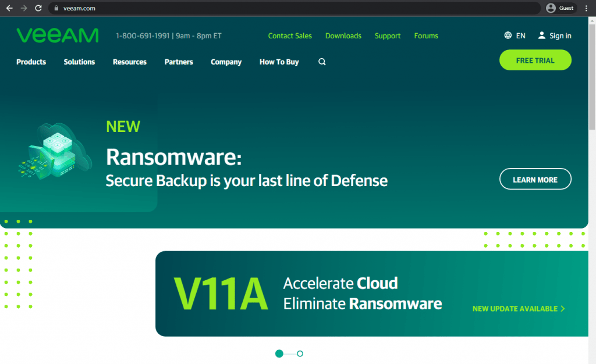
Task: Expand the Solutions menu
Action: click(x=79, y=62)
